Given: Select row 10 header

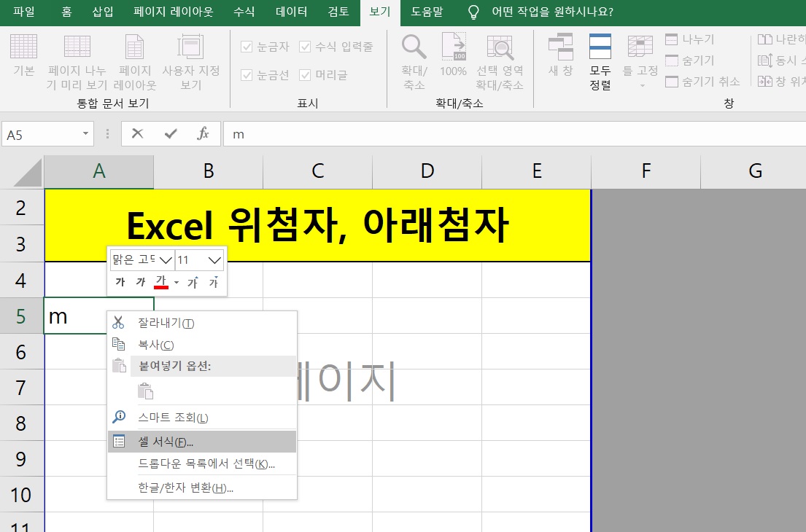Looking at the screenshot, I should [21, 495].
